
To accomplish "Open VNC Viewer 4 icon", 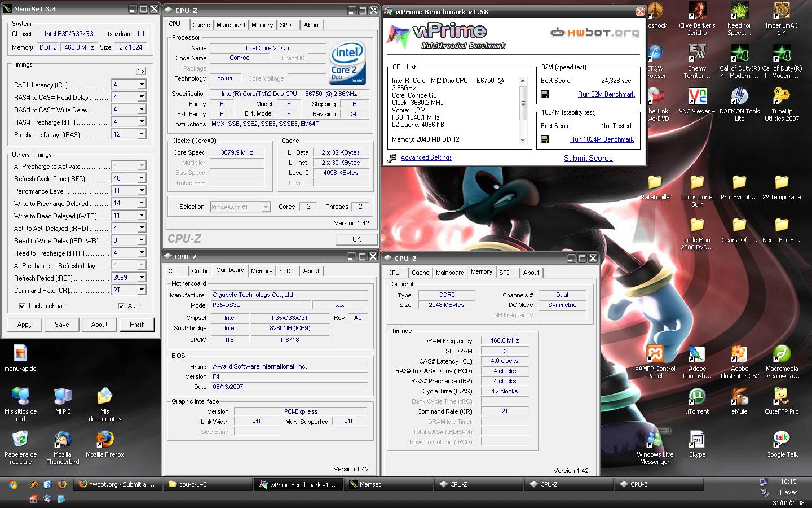I will 697,100.
